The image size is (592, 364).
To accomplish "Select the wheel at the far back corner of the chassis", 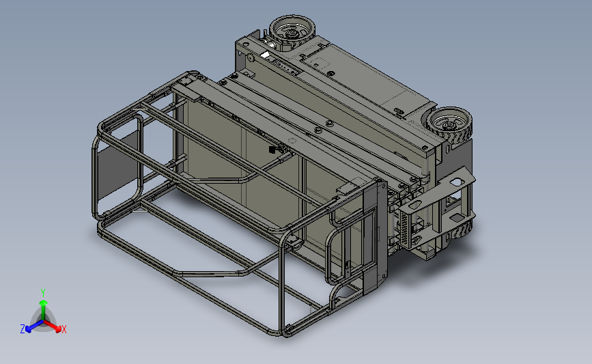I will (x=292, y=31).
